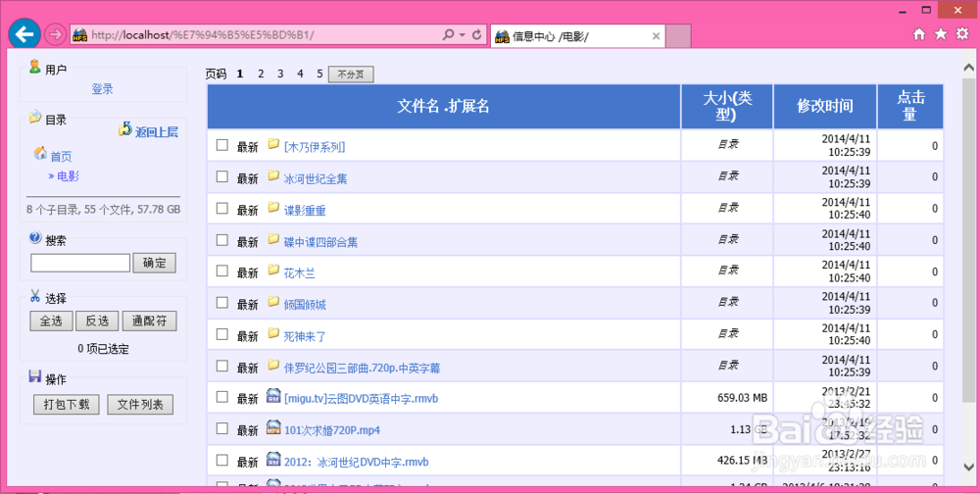Sort by 修改时间 column header
The image size is (980, 494).
(825, 106)
